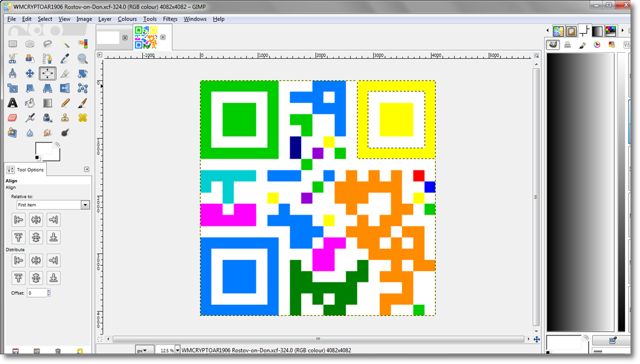Open the Windows menu
Screen dimensions: 640x364
point(195,19)
